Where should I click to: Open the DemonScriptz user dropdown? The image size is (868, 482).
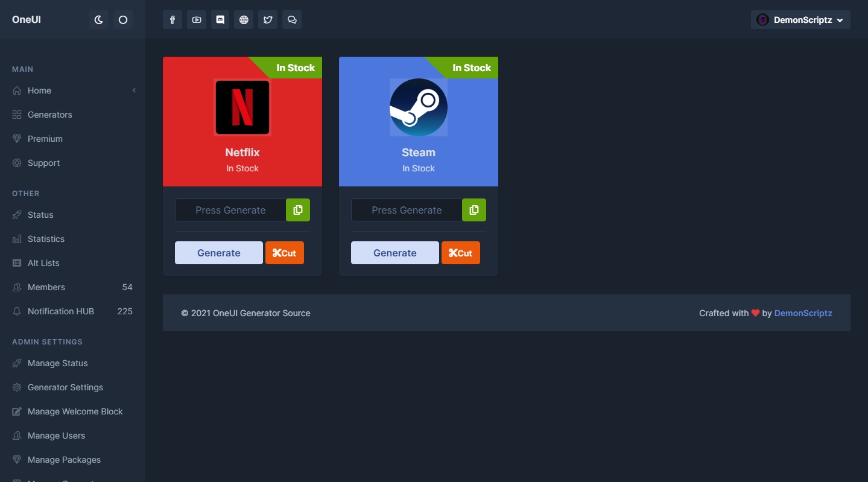coord(800,20)
